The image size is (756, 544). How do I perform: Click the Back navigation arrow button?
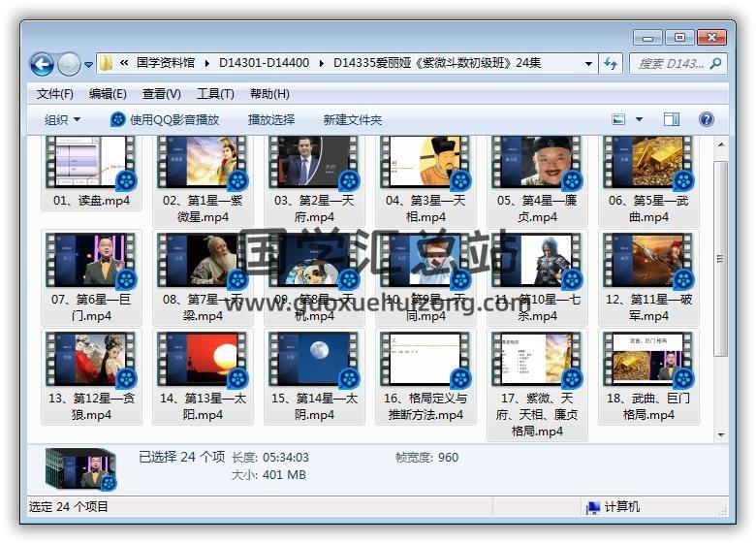[x=42, y=65]
